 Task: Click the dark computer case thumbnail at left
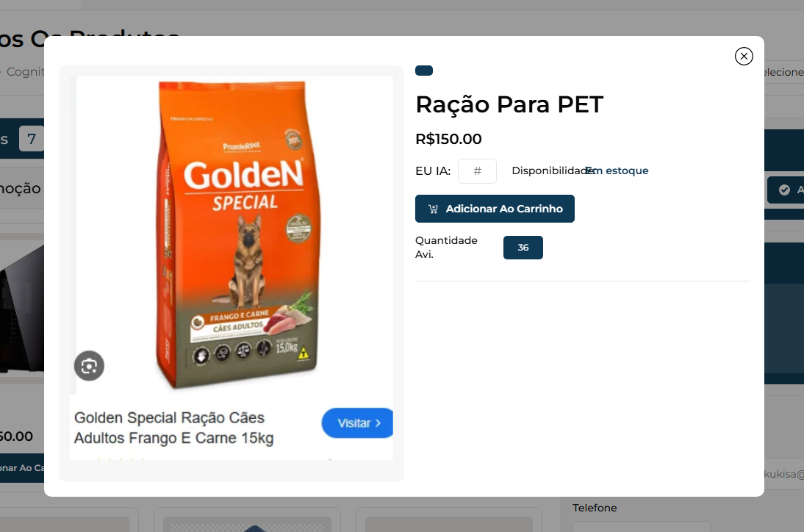coord(22,309)
